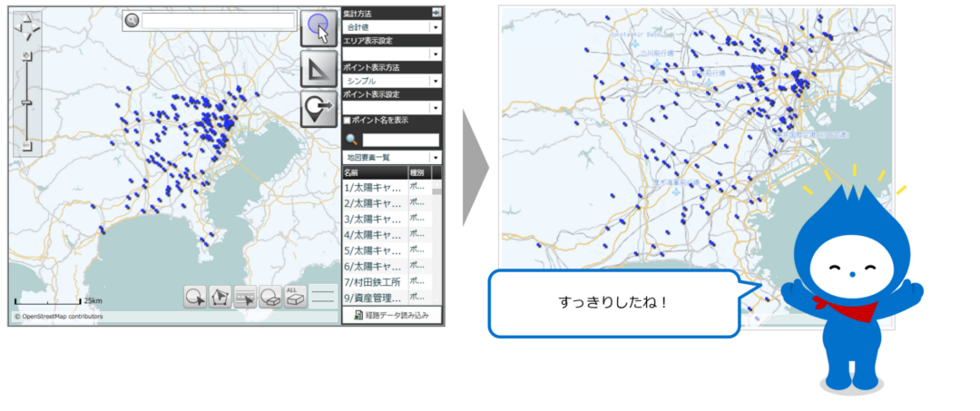The height and width of the screenshot is (411, 980).
Task: Click the 経路データ読み込み button
Action: [x=391, y=315]
